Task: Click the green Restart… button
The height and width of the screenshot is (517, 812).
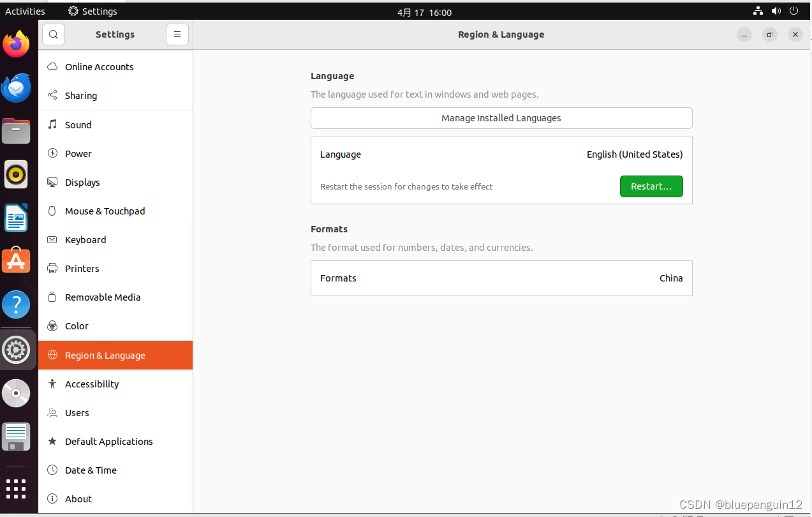Action: (651, 186)
